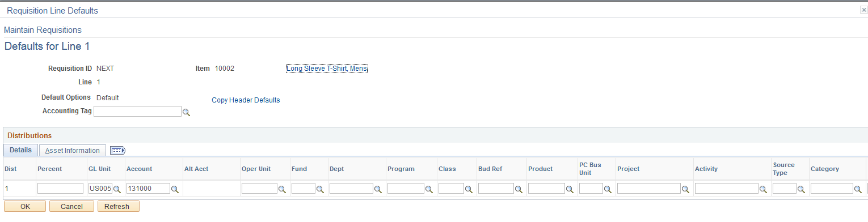Open Class lookup magnifier
868x222 pixels.
click(469, 189)
